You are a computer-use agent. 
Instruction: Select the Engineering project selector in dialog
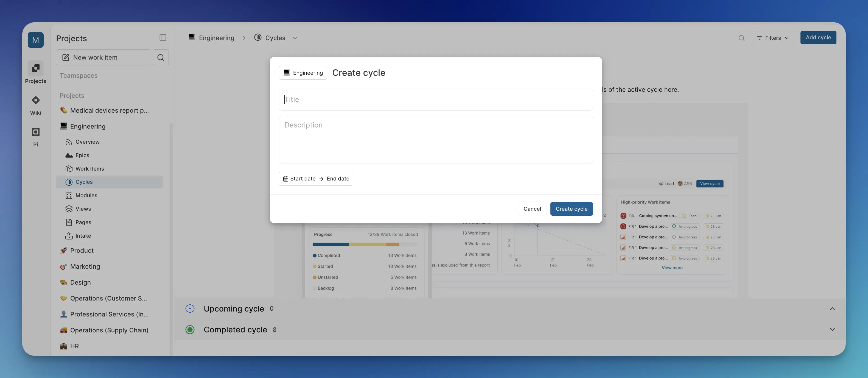pos(303,73)
